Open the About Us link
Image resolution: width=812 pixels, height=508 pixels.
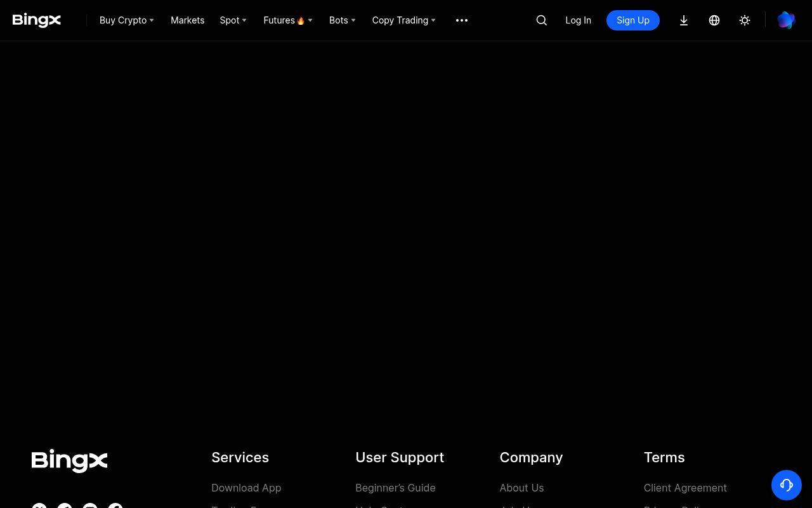click(x=521, y=488)
